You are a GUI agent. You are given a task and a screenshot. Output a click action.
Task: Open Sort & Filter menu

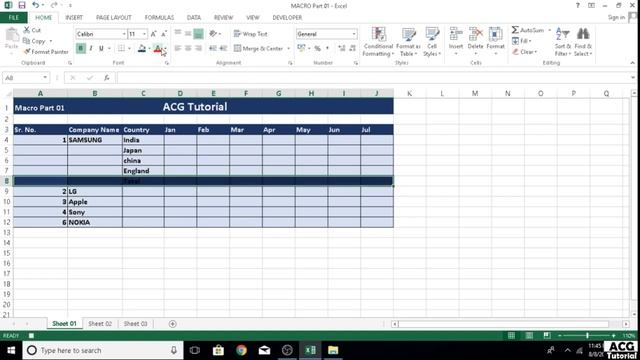562,42
